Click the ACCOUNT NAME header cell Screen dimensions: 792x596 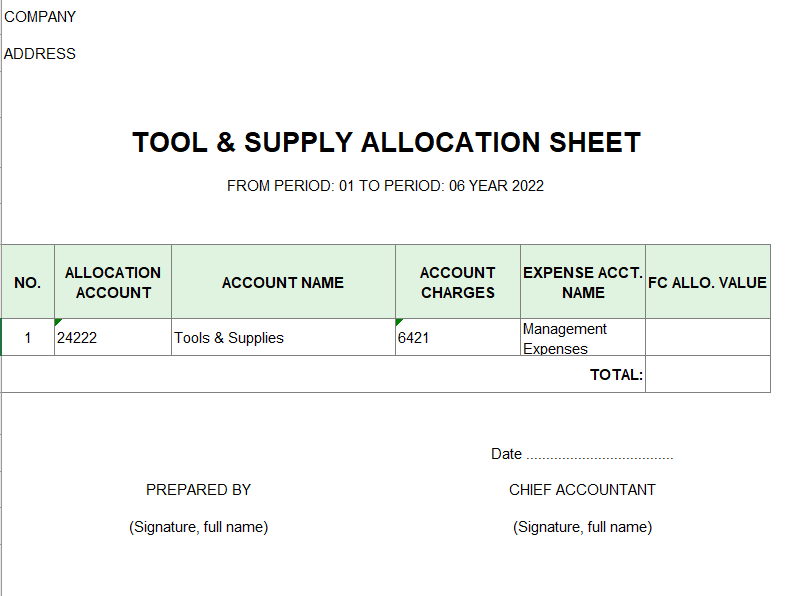tap(283, 283)
